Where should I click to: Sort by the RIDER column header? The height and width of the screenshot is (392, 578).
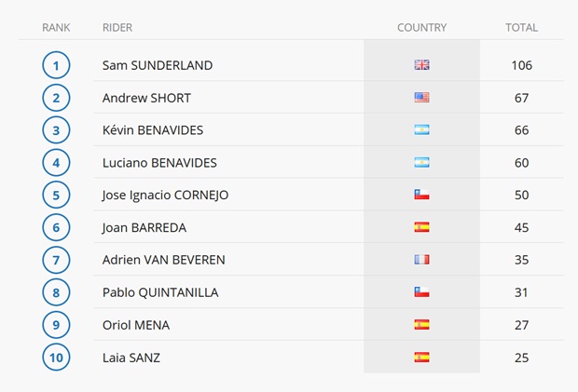(117, 28)
